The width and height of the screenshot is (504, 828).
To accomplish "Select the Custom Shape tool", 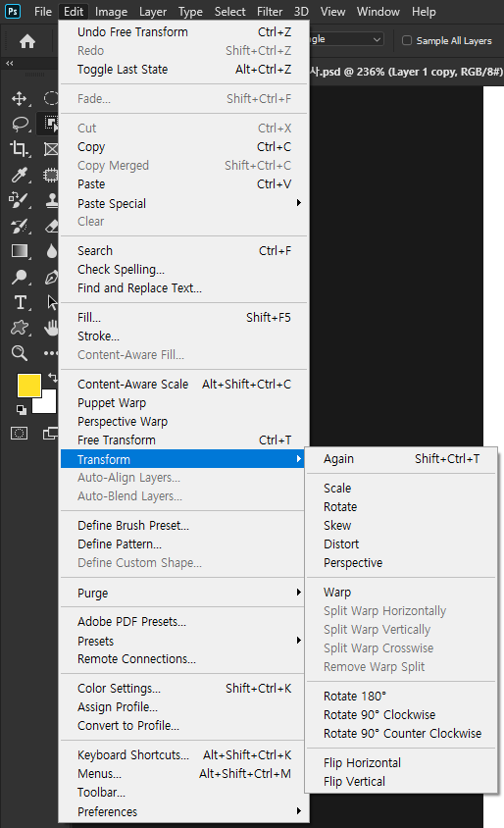I will click(20, 328).
